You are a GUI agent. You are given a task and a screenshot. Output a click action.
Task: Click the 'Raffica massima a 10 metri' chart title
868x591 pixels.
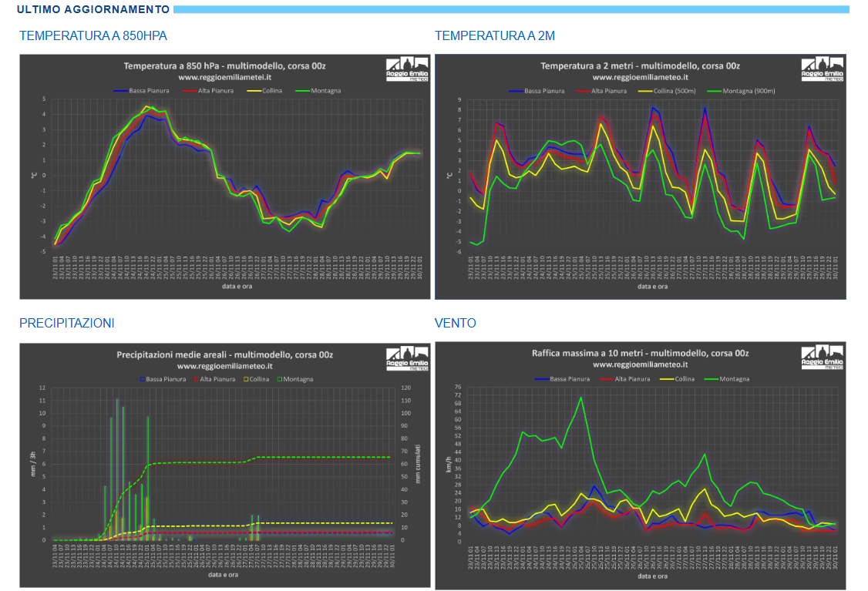pos(640,353)
